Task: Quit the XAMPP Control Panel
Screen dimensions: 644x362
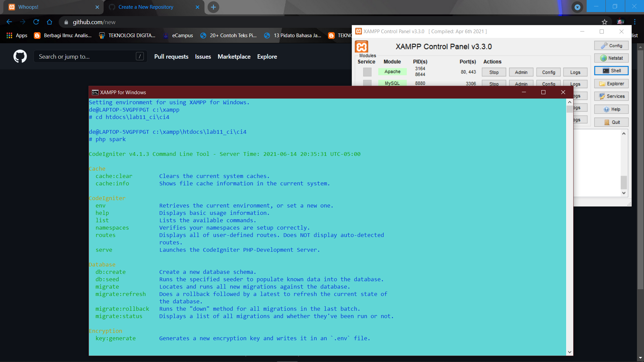Action: [611, 122]
